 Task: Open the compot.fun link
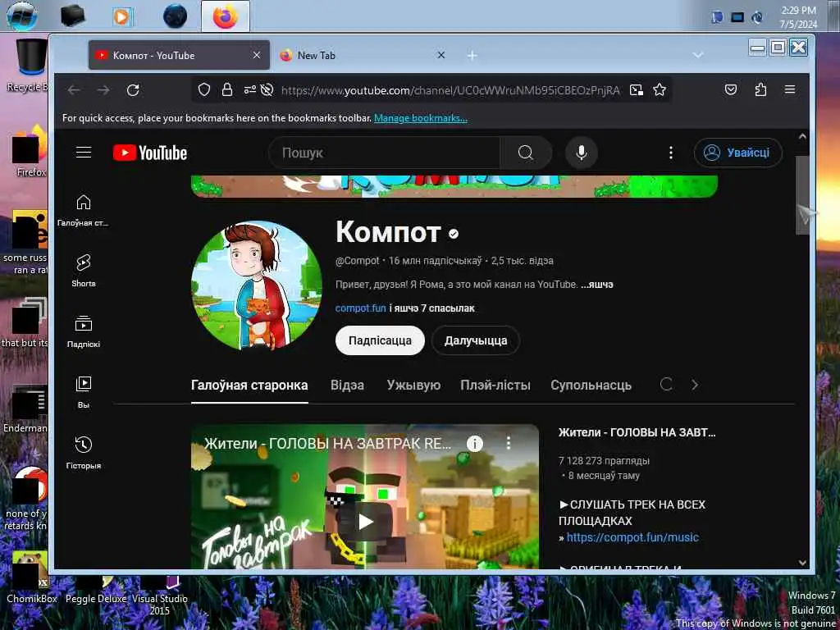coord(361,308)
